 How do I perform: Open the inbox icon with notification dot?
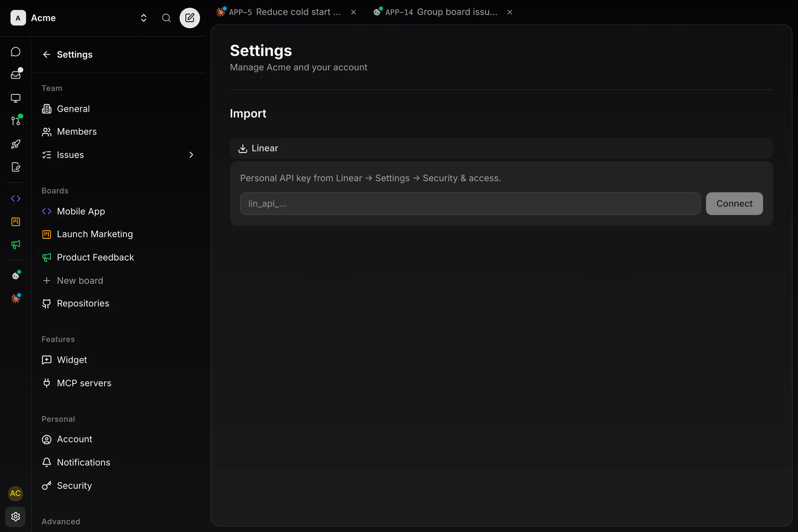point(16,74)
